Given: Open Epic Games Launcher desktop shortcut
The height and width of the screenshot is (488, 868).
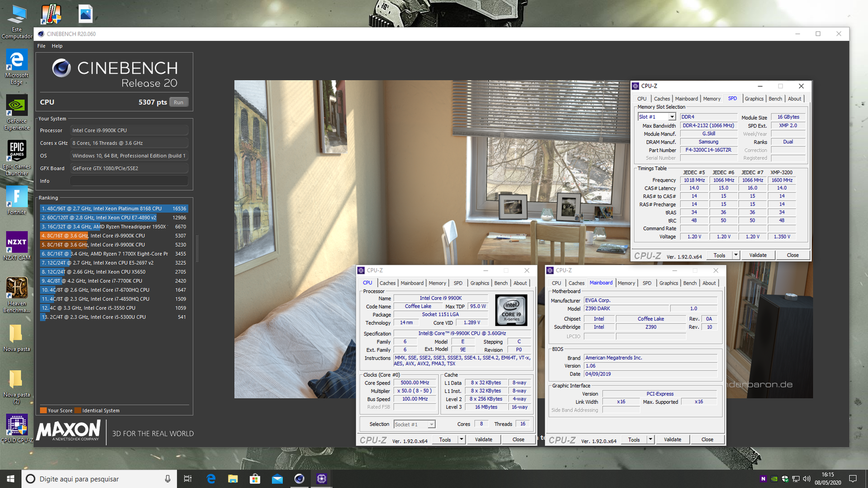Looking at the screenshot, I should point(17,158).
